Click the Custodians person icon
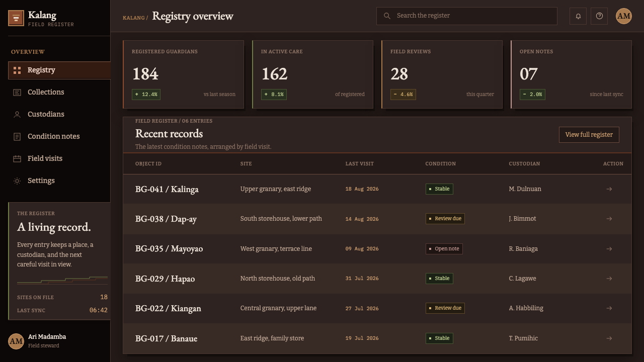 click(x=17, y=115)
